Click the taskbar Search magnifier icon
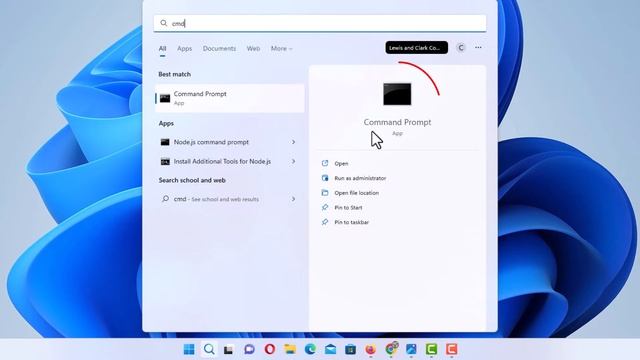 (209, 349)
